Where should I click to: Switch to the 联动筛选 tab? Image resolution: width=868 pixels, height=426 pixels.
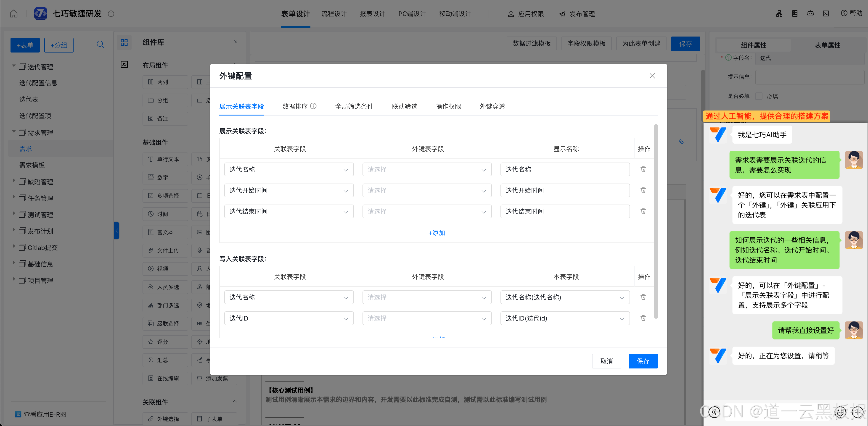(404, 106)
